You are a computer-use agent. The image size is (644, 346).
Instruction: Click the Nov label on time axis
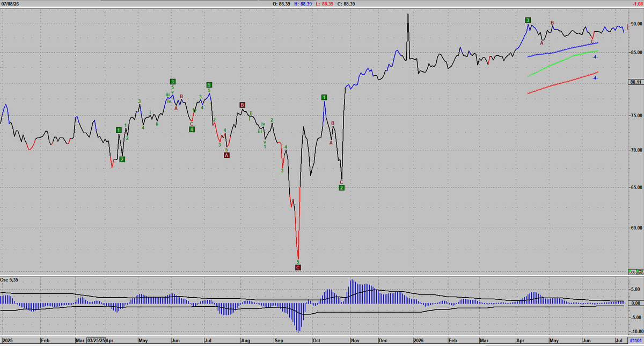[355, 341]
